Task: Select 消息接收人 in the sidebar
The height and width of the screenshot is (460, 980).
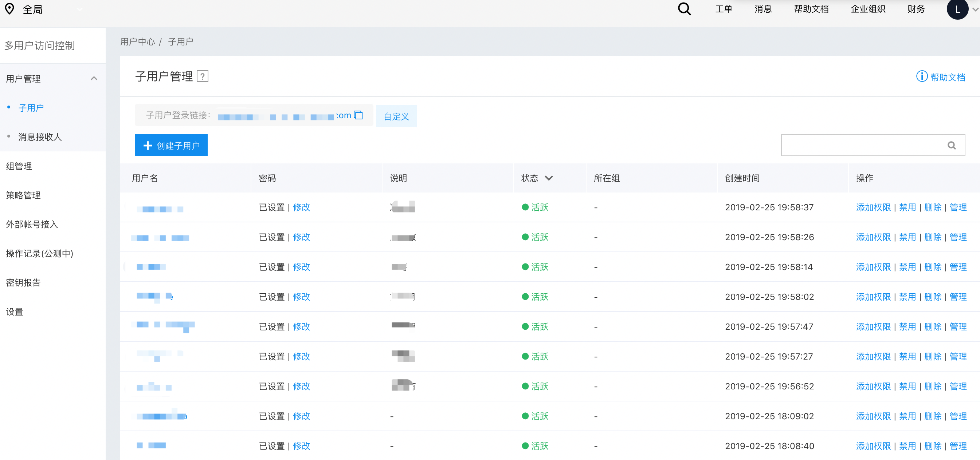Action: point(40,137)
